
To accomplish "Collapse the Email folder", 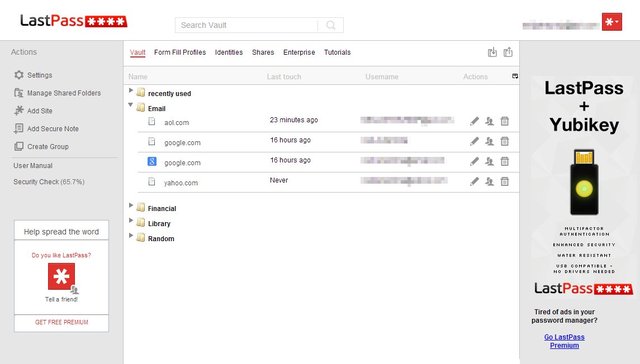I will pyautogui.click(x=131, y=105).
